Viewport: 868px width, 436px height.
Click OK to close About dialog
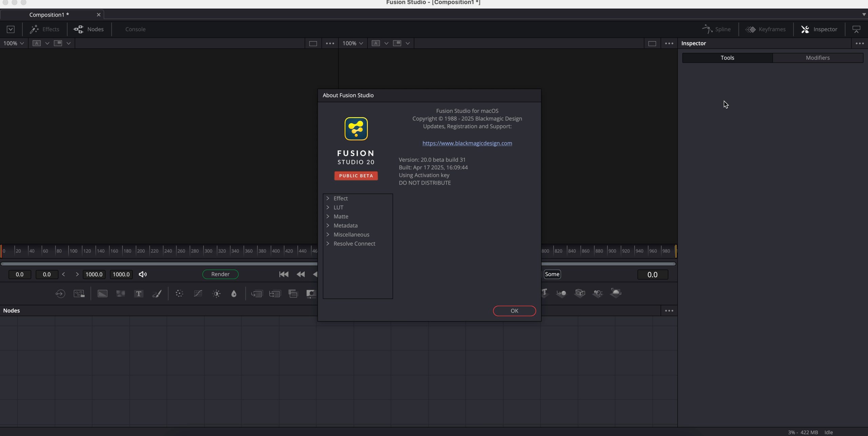(514, 311)
